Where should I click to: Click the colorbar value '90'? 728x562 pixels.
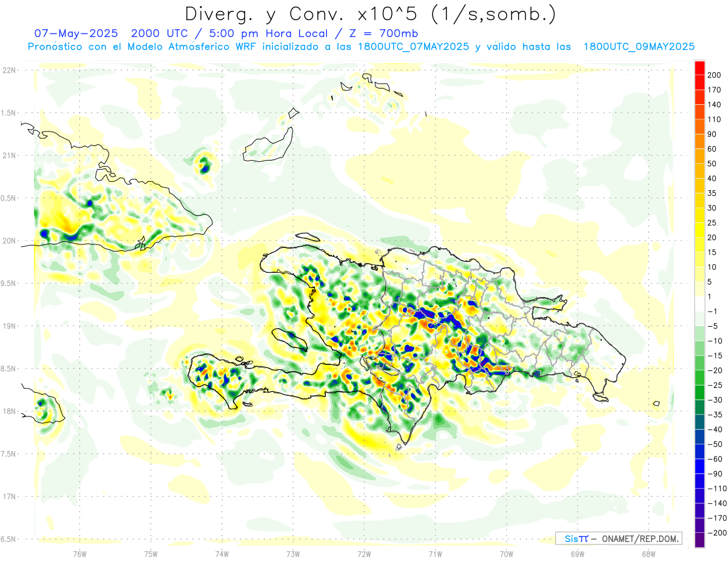[712, 134]
